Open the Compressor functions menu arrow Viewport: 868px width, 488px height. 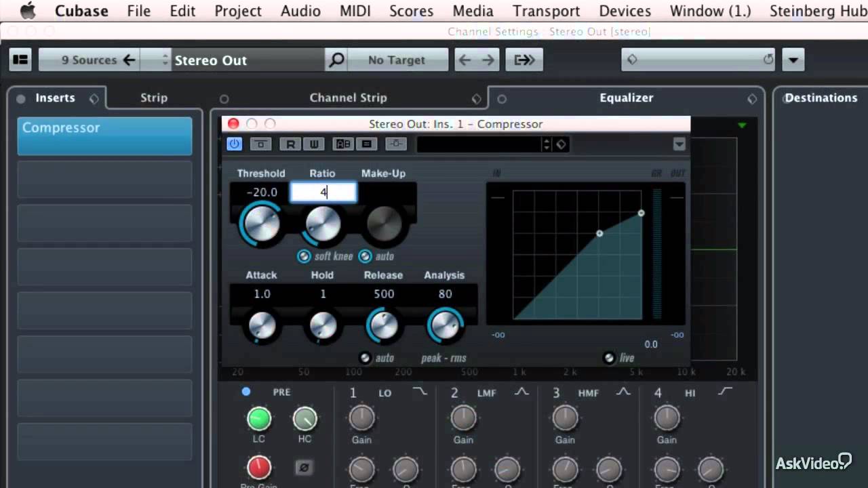(x=679, y=144)
